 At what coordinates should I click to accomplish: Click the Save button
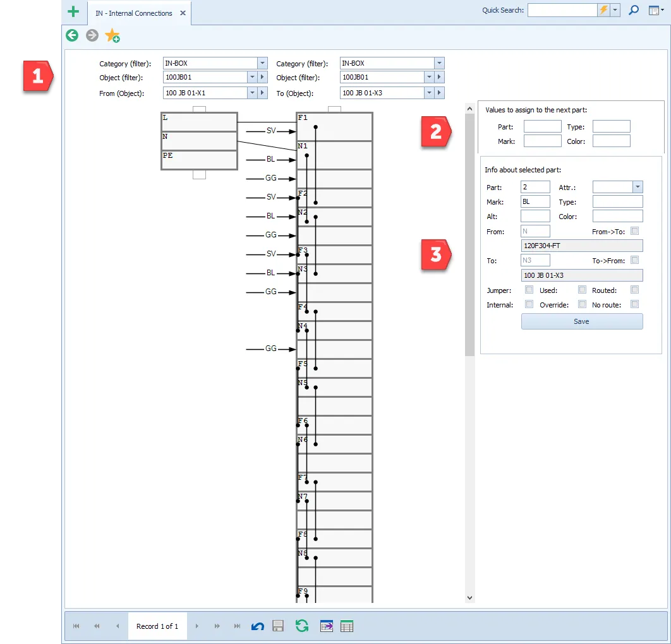coord(581,321)
